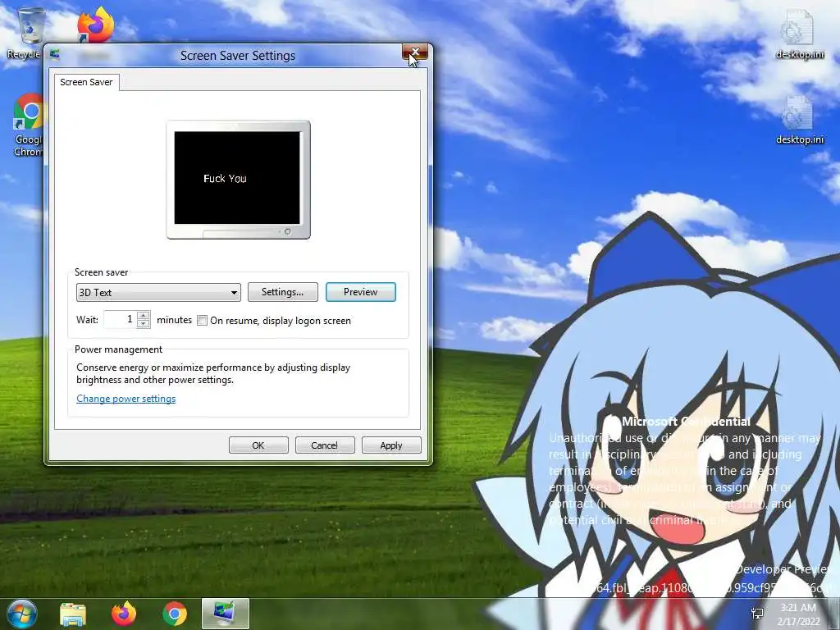Viewport: 840px width, 630px height.
Task: Select the Screen Saver tab
Action: [x=86, y=82]
